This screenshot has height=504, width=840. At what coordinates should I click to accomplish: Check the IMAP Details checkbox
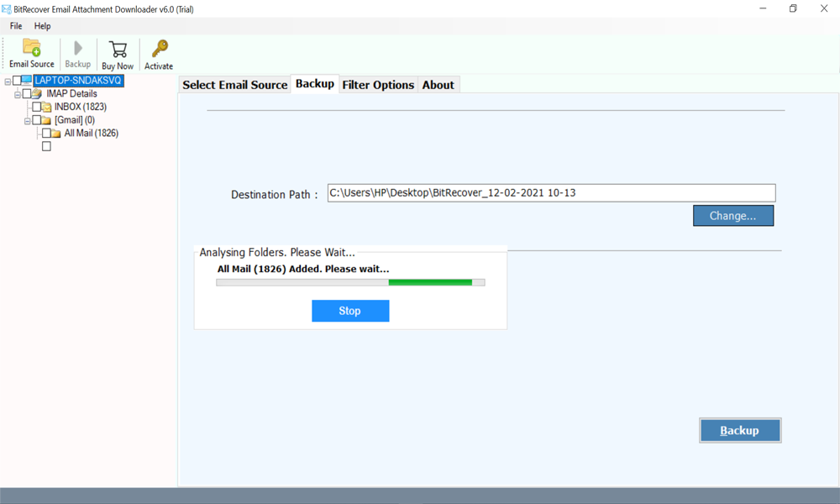point(27,94)
